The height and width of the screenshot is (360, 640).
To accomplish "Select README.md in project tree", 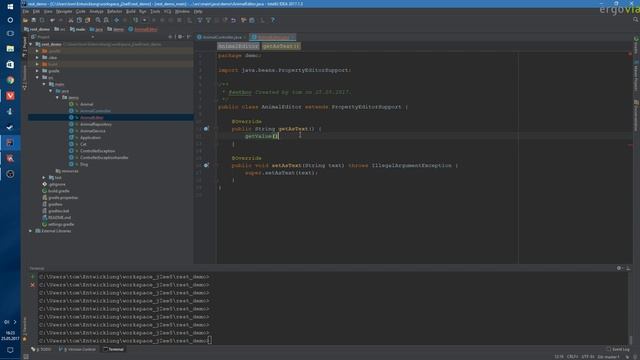I will point(59,218).
